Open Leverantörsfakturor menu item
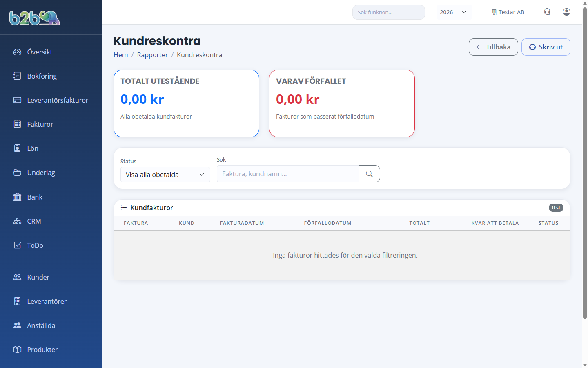 click(51, 100)
